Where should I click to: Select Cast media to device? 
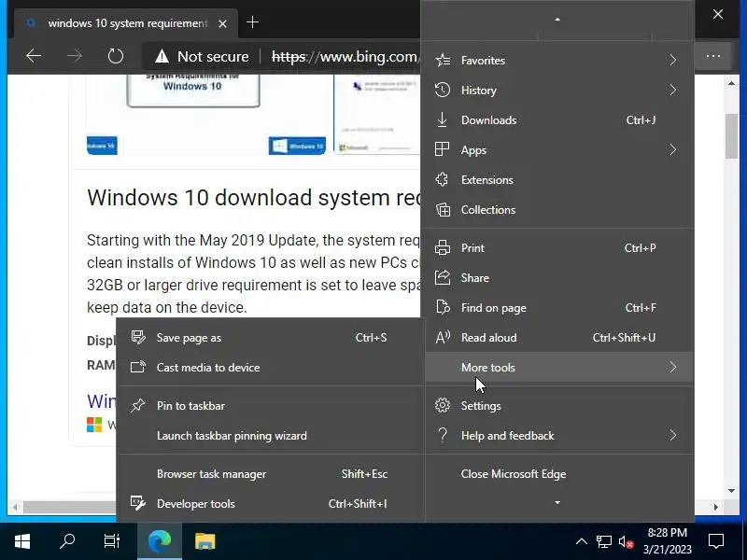[x=271, y=367]
